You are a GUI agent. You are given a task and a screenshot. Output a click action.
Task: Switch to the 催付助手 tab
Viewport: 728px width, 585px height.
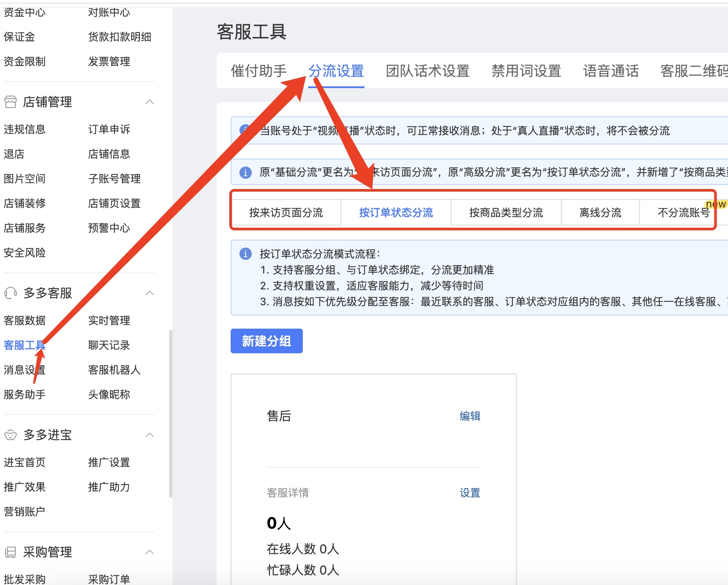259,71
